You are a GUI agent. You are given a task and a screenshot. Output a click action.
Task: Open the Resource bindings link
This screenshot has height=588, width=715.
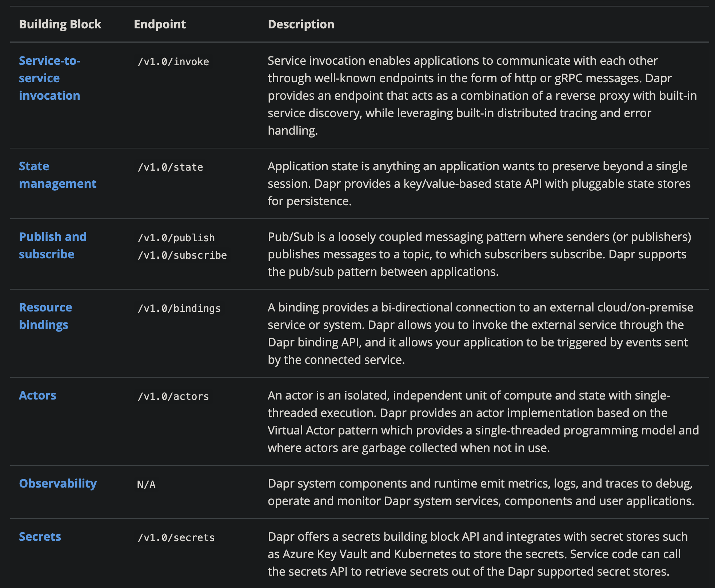[x=45, y=316]
